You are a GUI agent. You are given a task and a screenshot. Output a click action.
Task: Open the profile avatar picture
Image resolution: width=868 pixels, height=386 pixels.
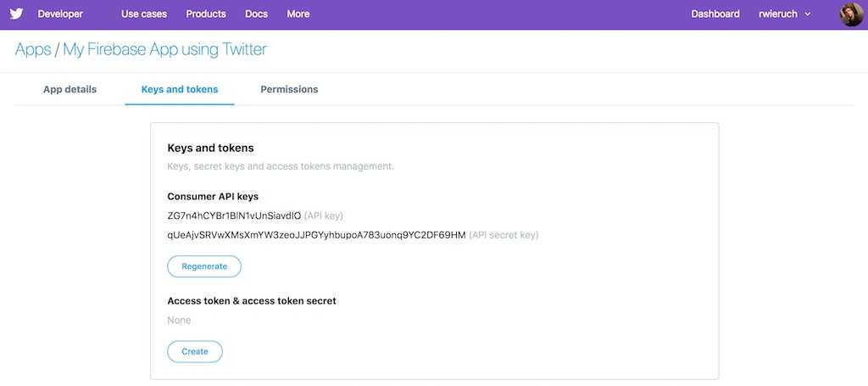[x=851, y=14]
